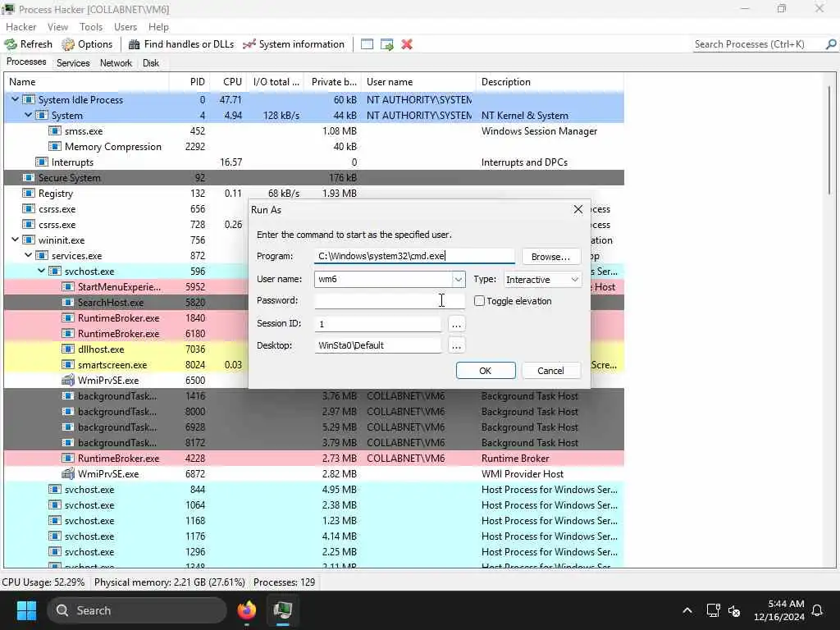Click the WmiPrvSE.exe 6500 process icon

pyautogui.click(x=67, y=381)
